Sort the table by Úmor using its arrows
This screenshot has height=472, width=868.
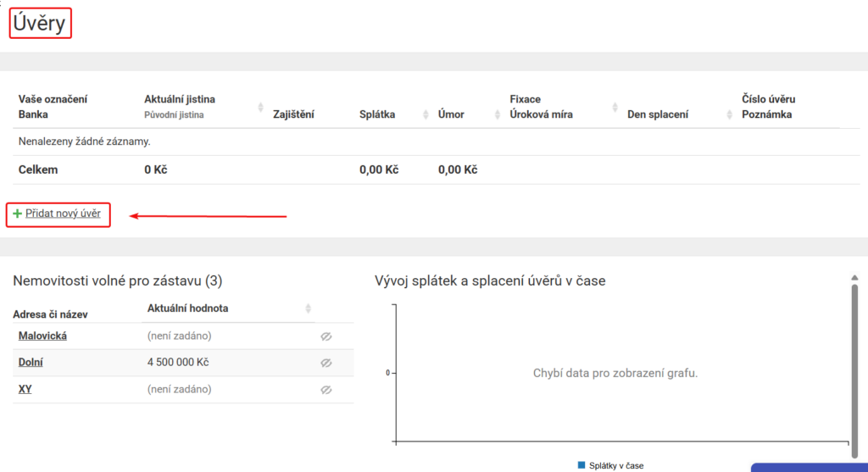[x=498, y=114]
